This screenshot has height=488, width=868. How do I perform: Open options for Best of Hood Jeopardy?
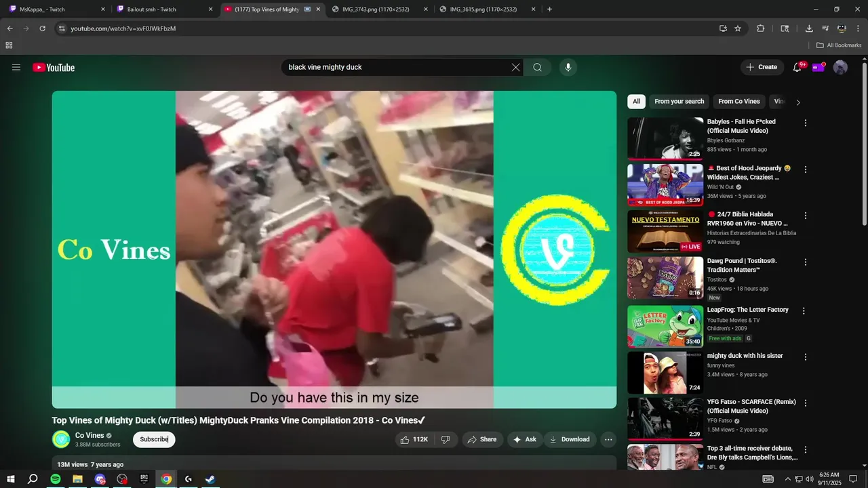[x=806, y=169]
